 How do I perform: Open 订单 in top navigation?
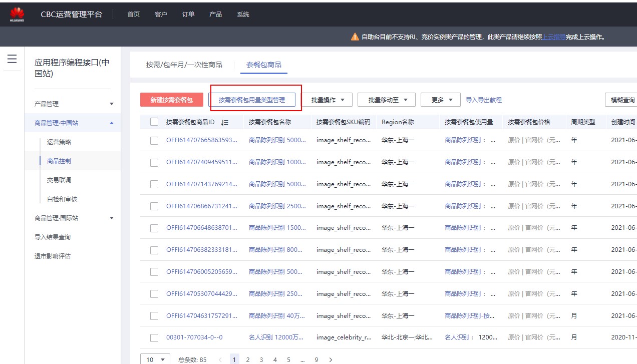(x=188, y=15)
